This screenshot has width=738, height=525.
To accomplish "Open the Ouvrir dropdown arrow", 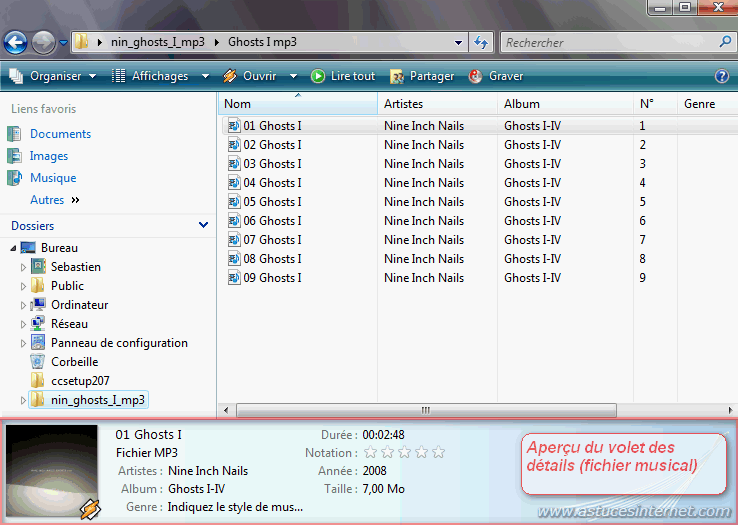I will click(x=293, y=76).
